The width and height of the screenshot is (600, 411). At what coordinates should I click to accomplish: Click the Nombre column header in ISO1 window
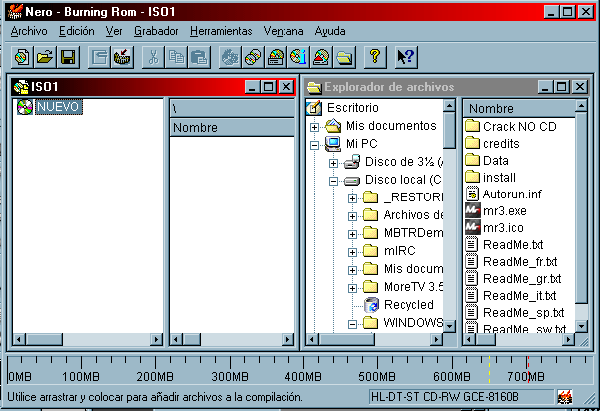click(x=232, y=127)
